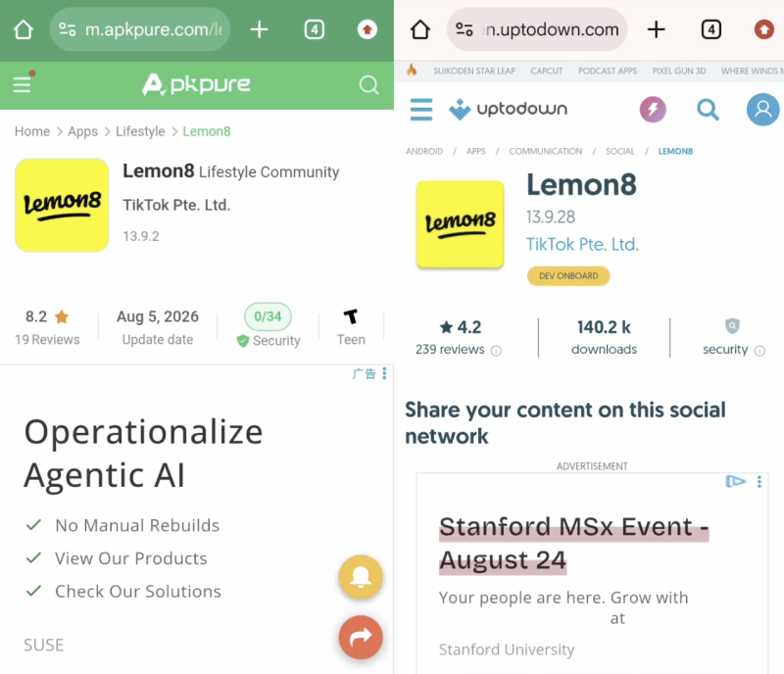784x674 pixels.
Task: Go to APPS breadcrumb on Uptodown
Action: (475, 151)
